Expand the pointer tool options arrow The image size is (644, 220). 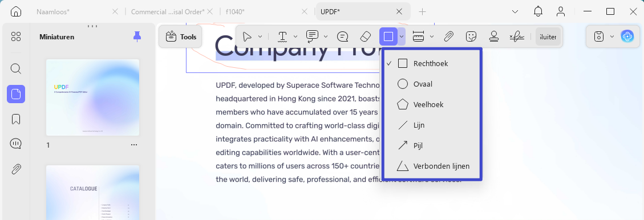(x=260, y=37)
